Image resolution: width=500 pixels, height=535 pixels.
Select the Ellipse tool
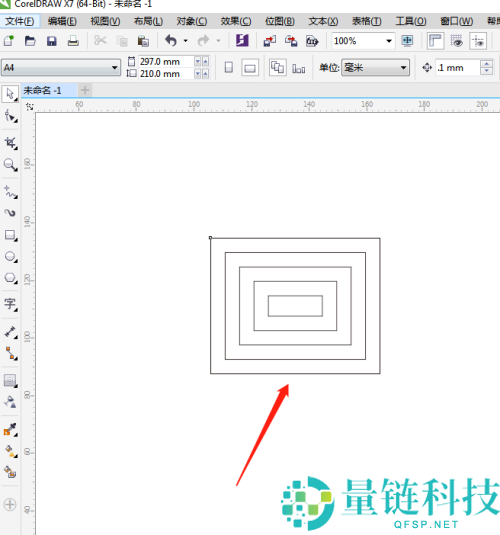pyautogui.click(x=10, y=257)
